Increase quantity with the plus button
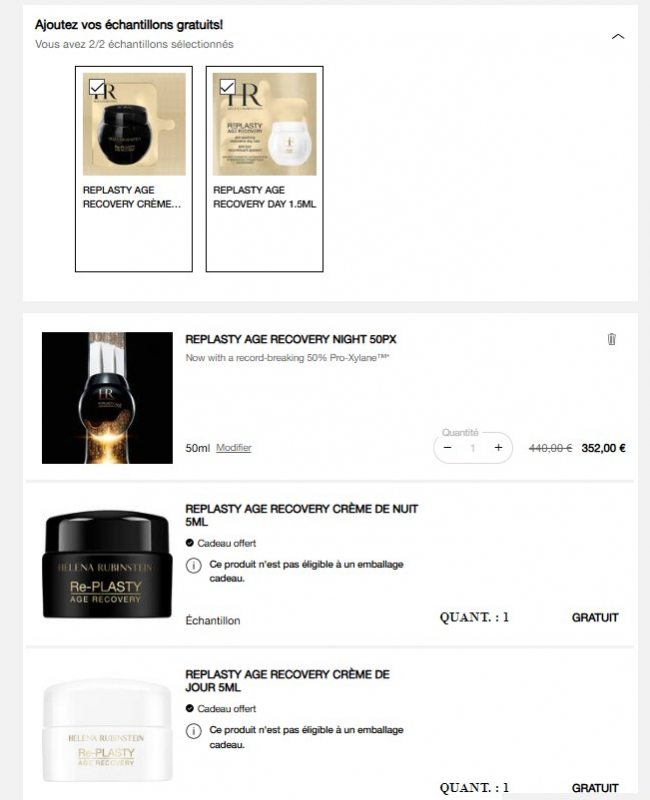The width and height of the screenshot is (650, 800). (x=498, y=447)
